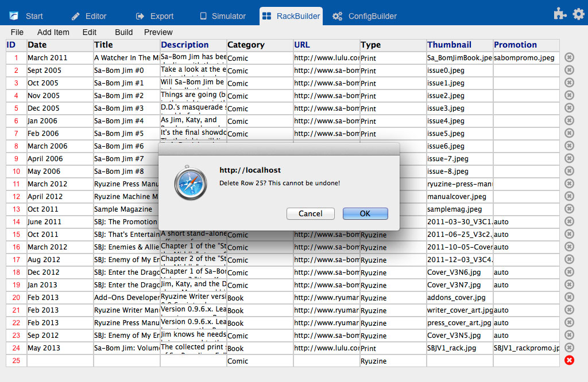Open the Export tab
588x382 pixels.
[154, 16]
